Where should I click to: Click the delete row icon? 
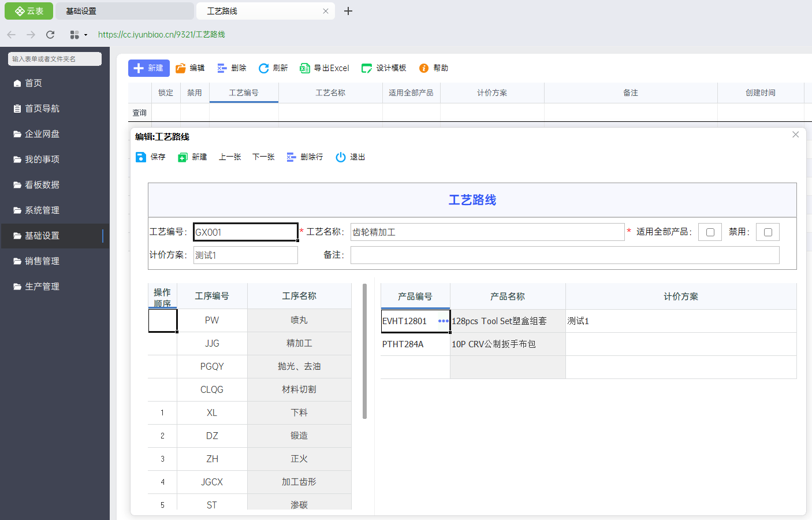tap(291, 157)
